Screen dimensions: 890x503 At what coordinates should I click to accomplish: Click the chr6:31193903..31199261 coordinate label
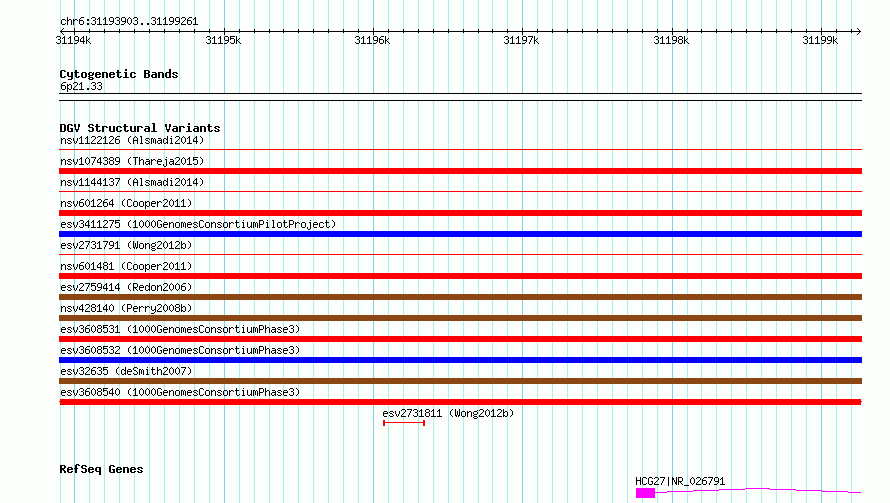[129, 22]
